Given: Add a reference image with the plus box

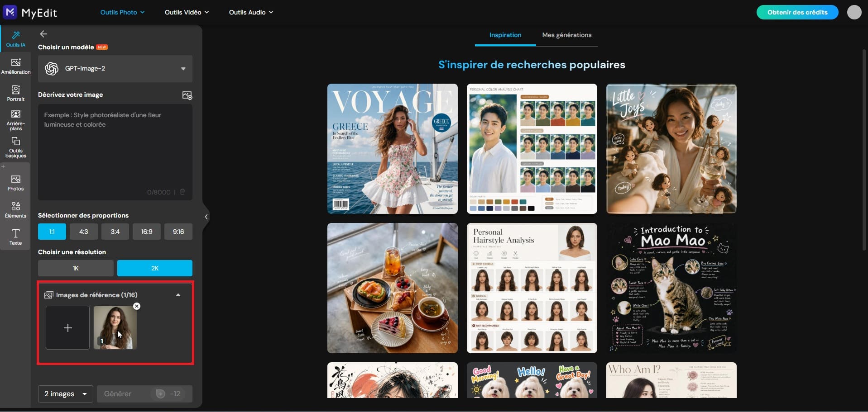Looking at the screenshot, I should tap(68, 327).
